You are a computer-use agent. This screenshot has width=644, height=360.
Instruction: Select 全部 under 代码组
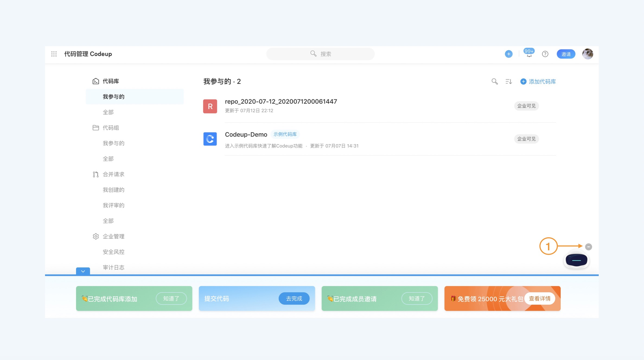108,159
